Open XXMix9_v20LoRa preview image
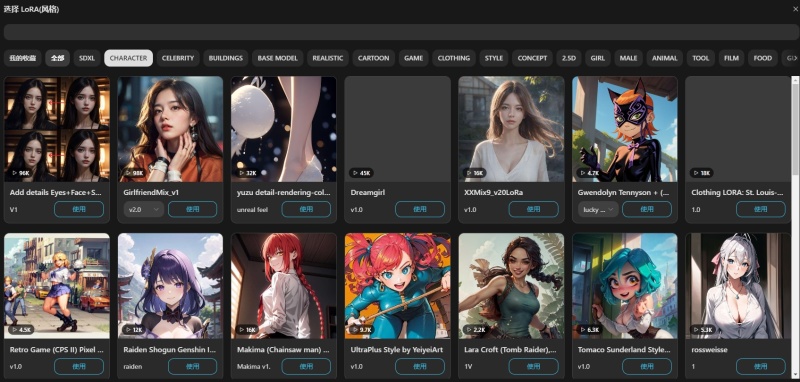The width and height of the screenshot is (800, 382). pyautogui.click(x=511, y=129)
